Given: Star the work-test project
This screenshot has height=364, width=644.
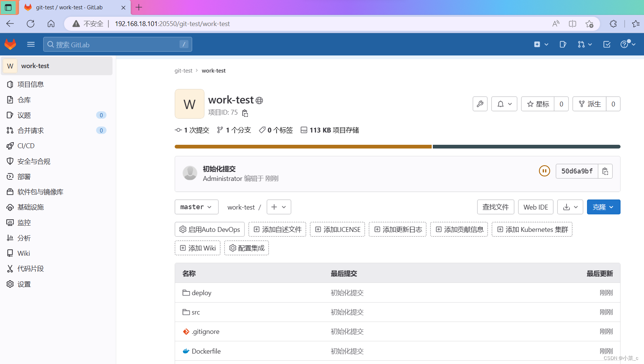Looking at the screenshot, I should 538,104.
